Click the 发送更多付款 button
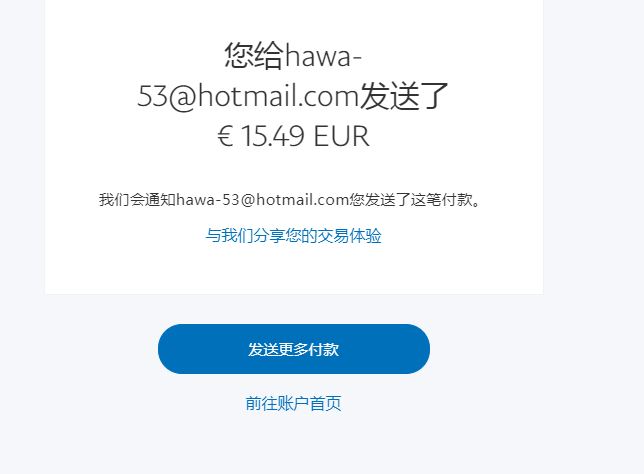This screenshot has width=644, height=474. tap(294, 349)
